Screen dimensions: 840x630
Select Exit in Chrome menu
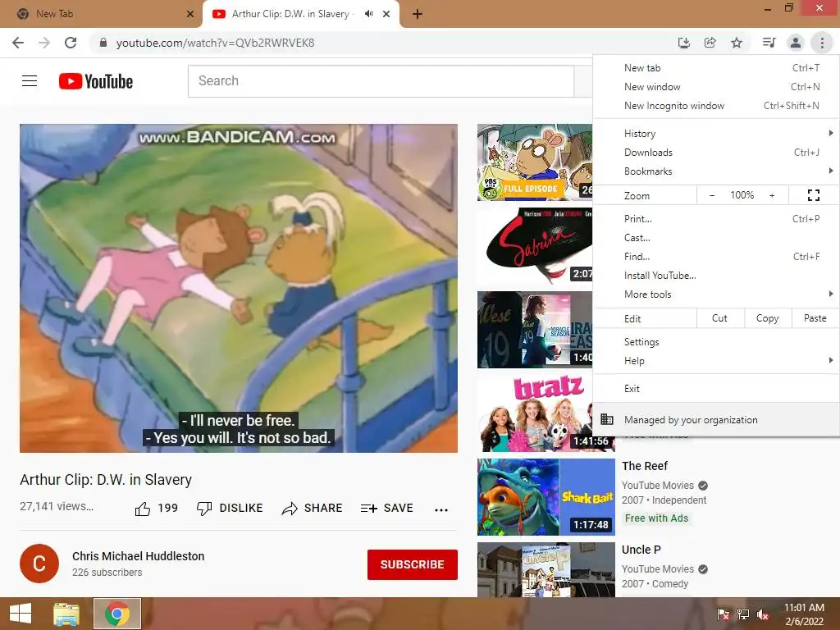point(717,388)
